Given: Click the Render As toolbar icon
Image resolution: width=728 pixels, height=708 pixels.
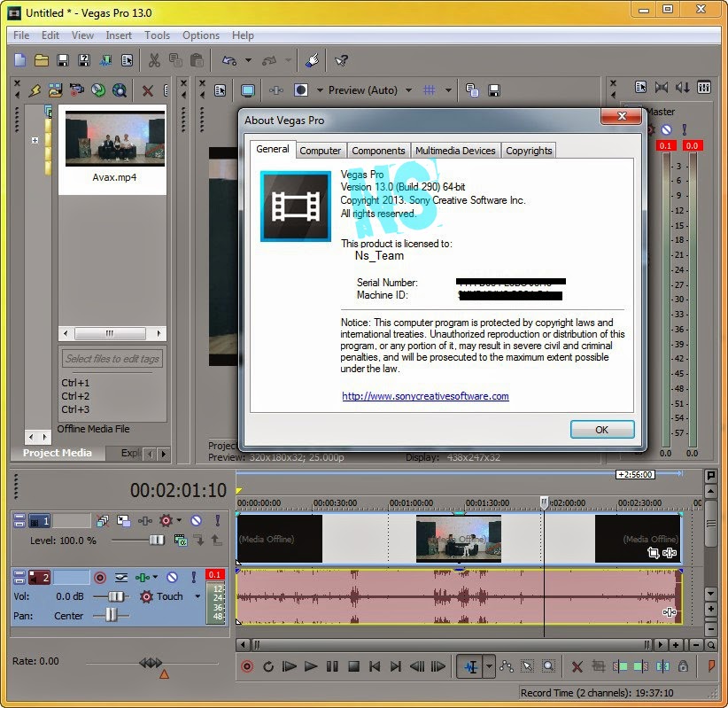Looking at the screenshot, I should (105, 60).
